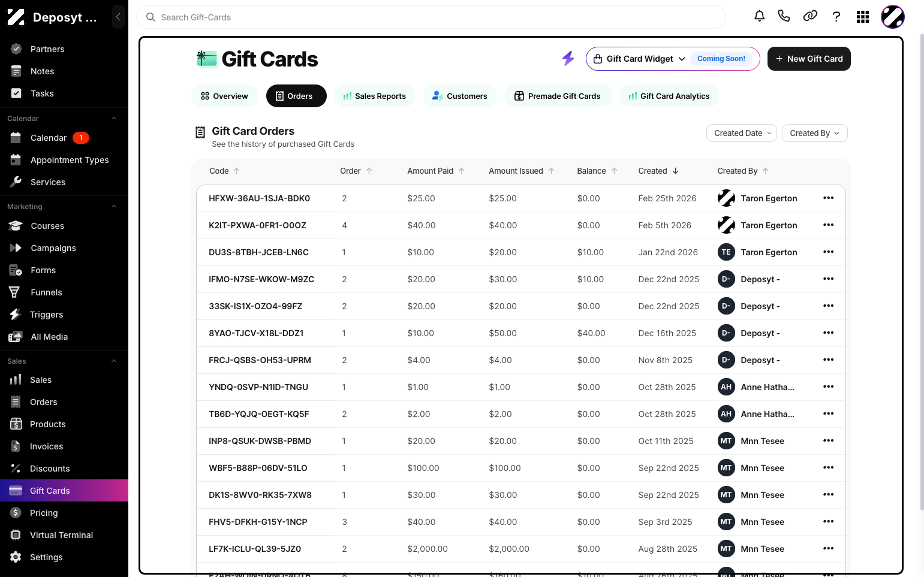Sort by Order column header
This screenshot has width=924, height=577.
(356, 171)
